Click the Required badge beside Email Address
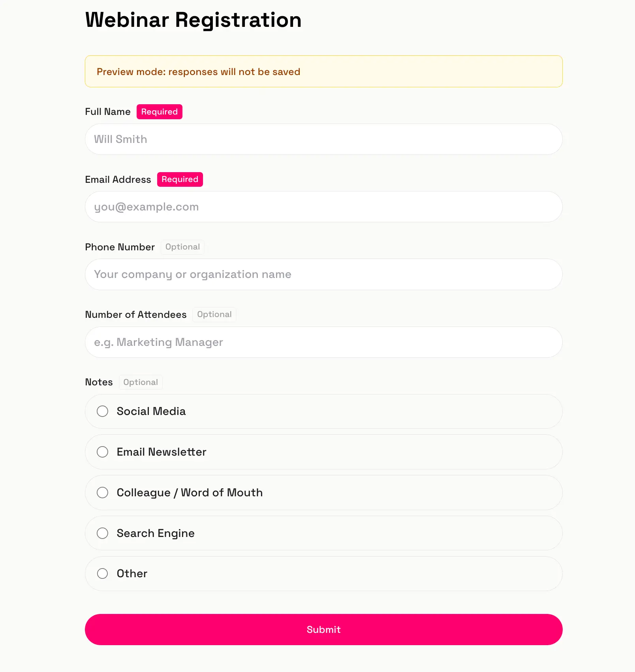 (180, 179)
